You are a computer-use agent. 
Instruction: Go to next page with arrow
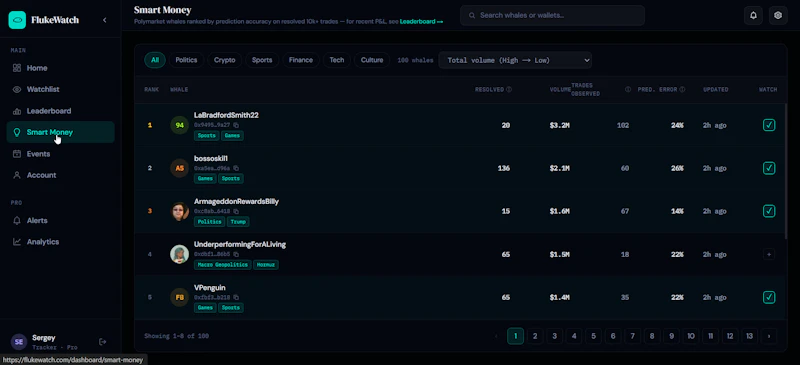click(x=769, y=336)
